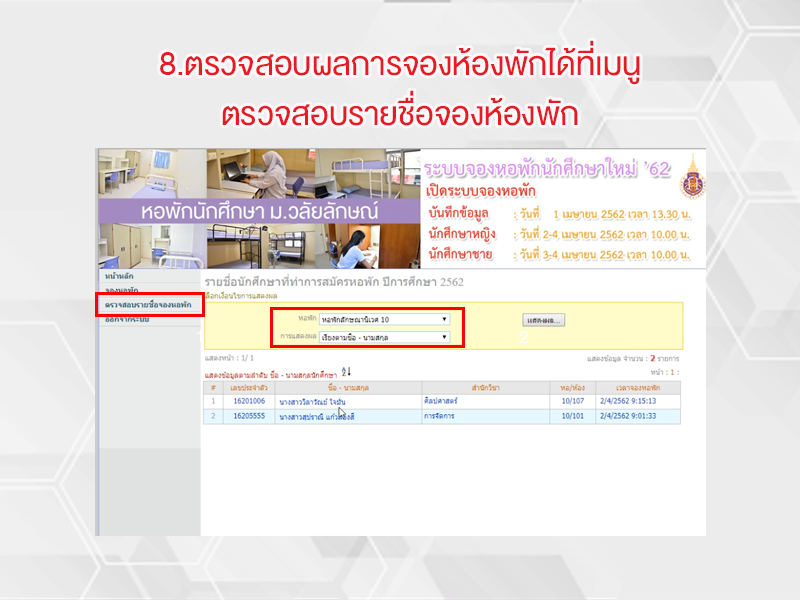Click room 10/107 cell in row 1
This screenshot has width=800, height=600.
pyautogui.click(x=572, y=401)
